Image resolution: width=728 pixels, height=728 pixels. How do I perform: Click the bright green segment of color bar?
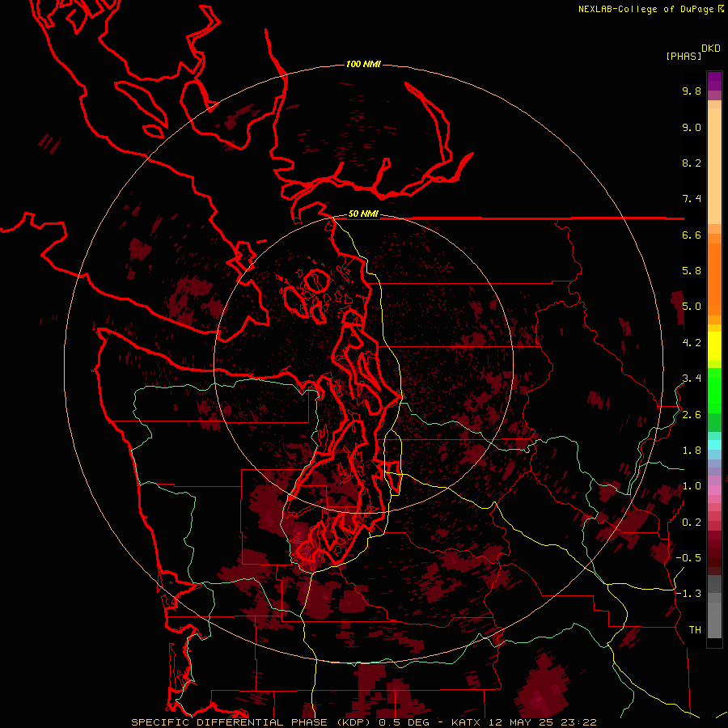(x=714, y=392)
